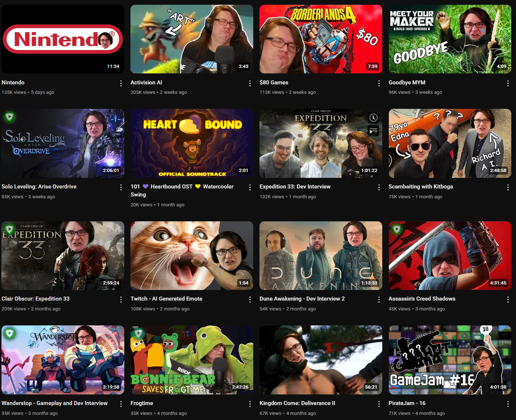Open the Goodbye MYM video title
Viewport: 516px width, 420px height.
coord(407,83)
